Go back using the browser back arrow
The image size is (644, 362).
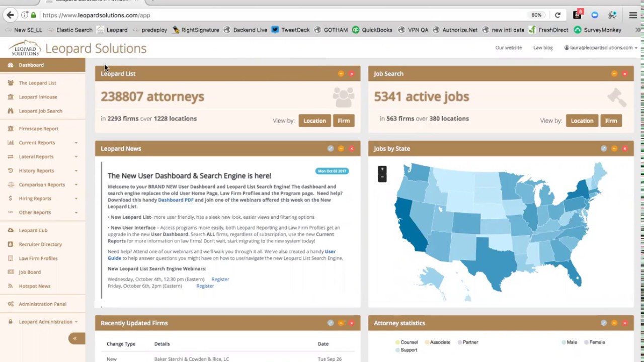(10, 15)
